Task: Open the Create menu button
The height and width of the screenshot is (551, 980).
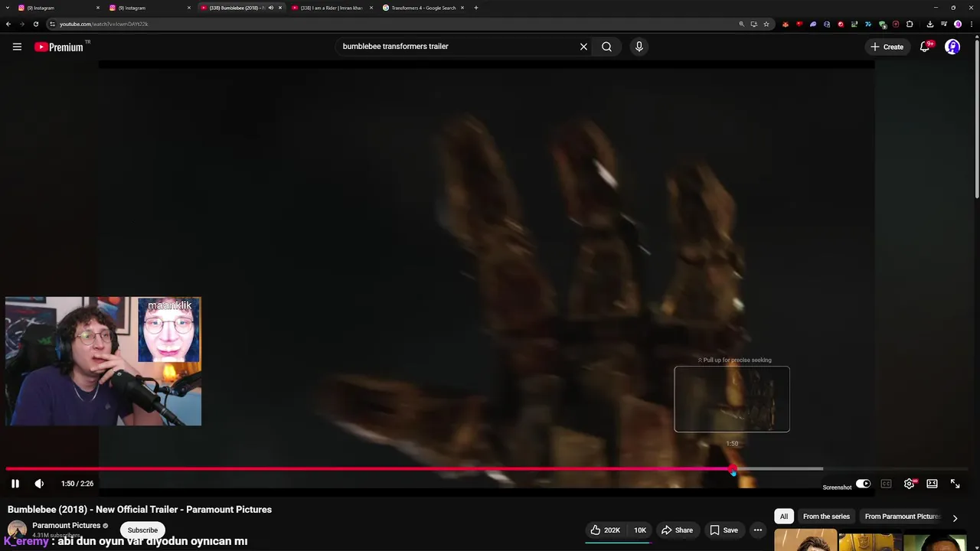Action: pos(887,47)
